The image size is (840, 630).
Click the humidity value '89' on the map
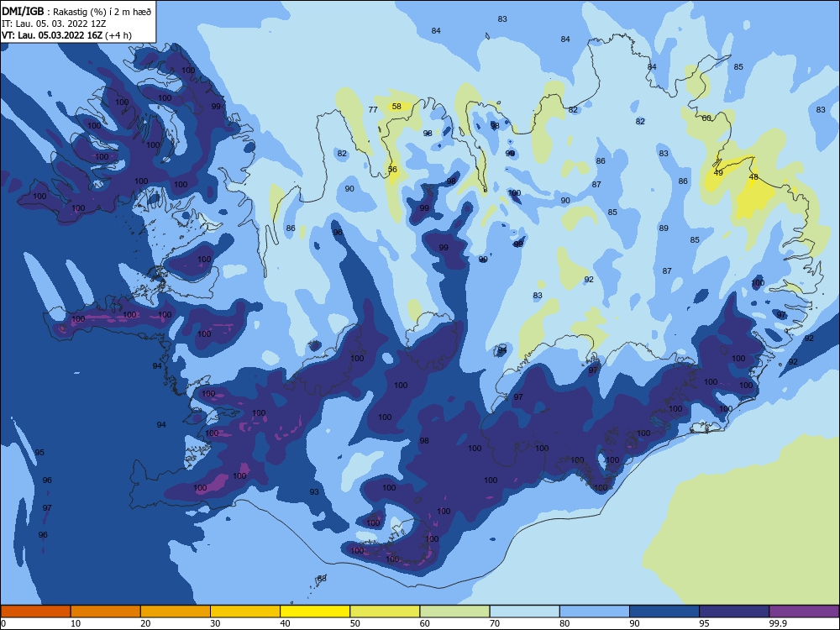point(664,228)
